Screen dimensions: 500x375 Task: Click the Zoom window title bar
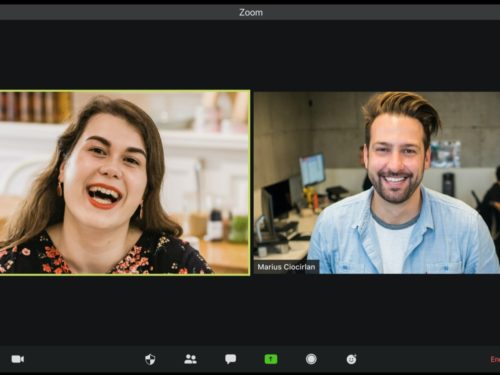(250, 12)
